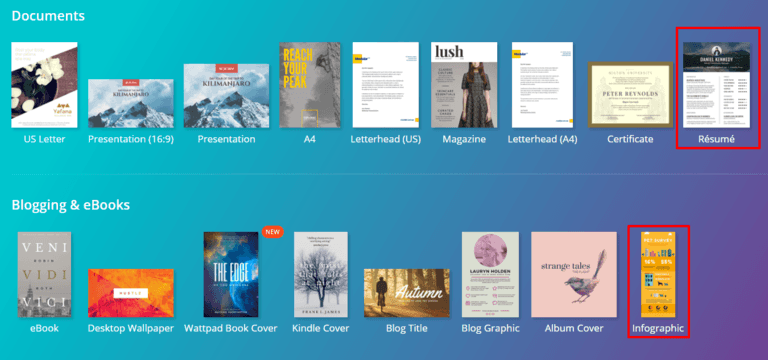Select the Presentation (16:9) design type
The height and width of the screenshot is (360, 768).
131,103
